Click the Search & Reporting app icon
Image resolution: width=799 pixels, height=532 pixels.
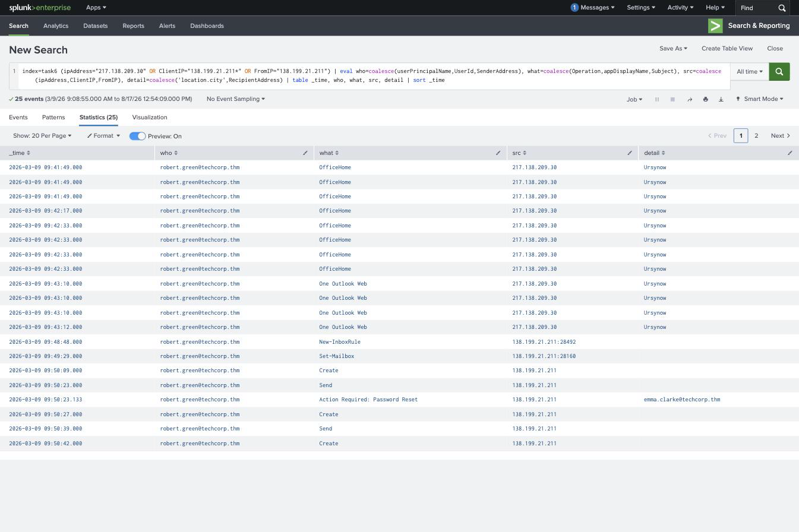[x=715, y=26]
